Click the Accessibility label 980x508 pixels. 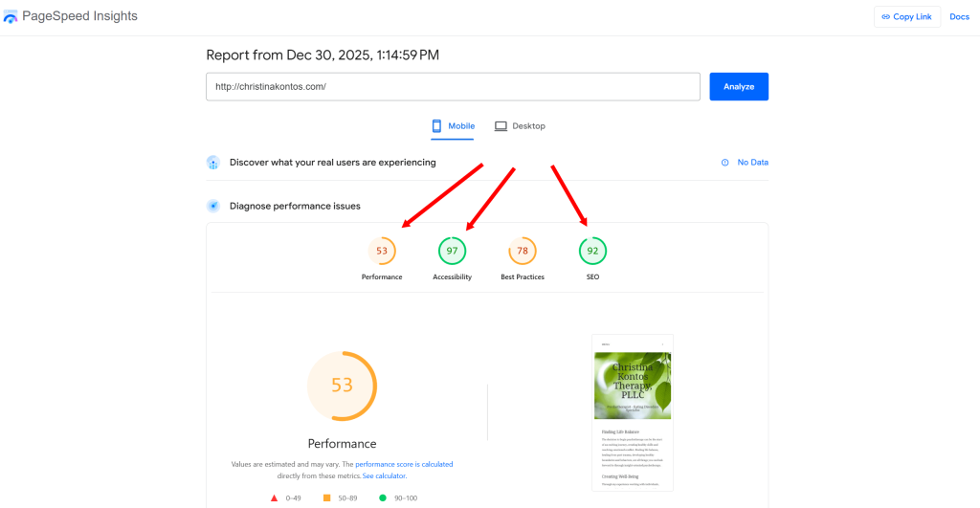452,276
